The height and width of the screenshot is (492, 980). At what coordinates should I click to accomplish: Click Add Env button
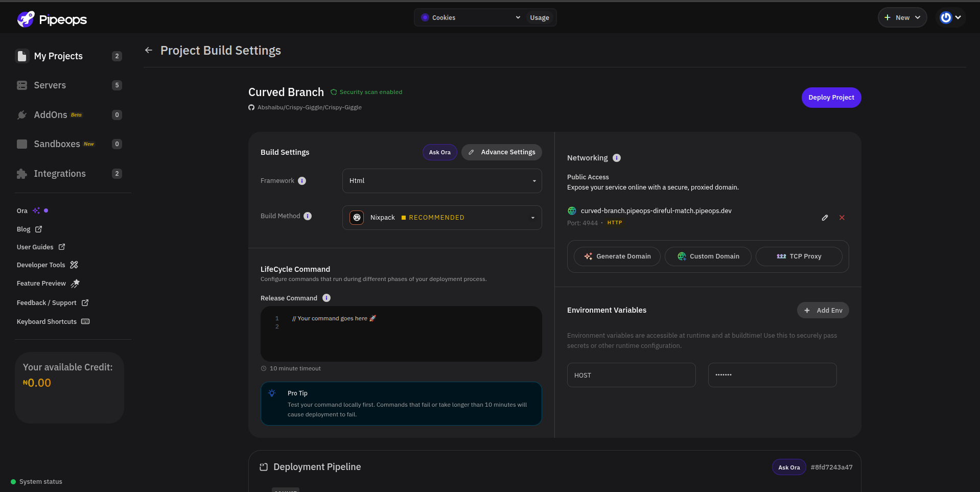coord(823,310)
